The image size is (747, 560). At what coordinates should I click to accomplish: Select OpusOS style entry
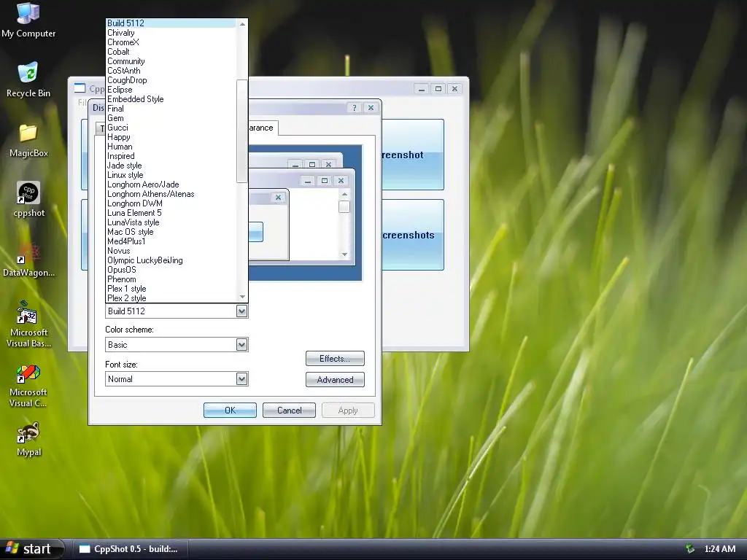click(x=171, y=270)
